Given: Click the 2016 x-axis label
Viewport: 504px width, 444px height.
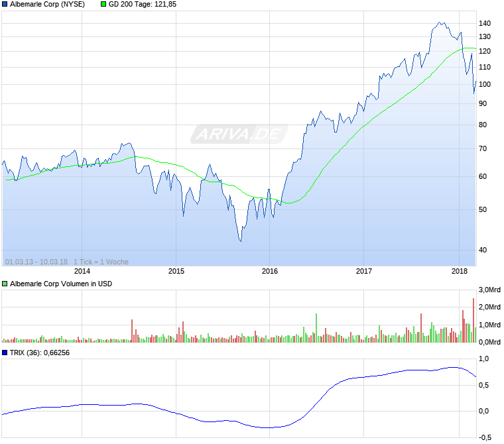Looking at the screenshot, I should coord(270,272).
